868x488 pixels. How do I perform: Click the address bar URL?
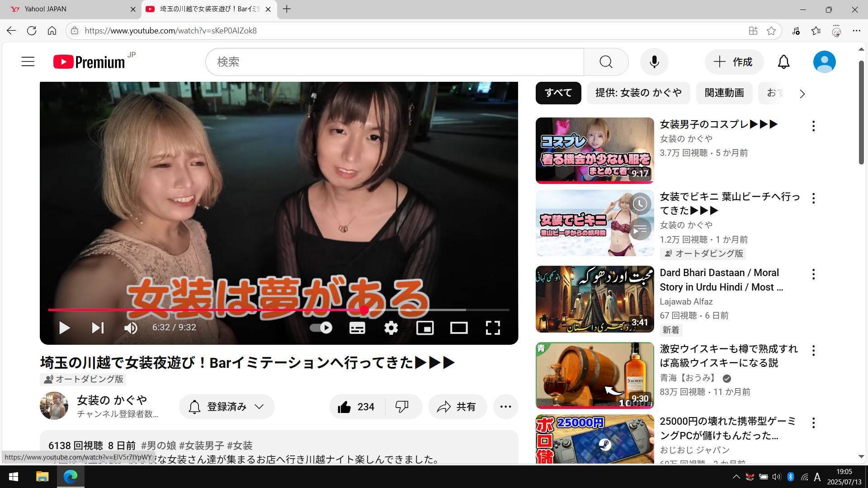click(170, 31)
